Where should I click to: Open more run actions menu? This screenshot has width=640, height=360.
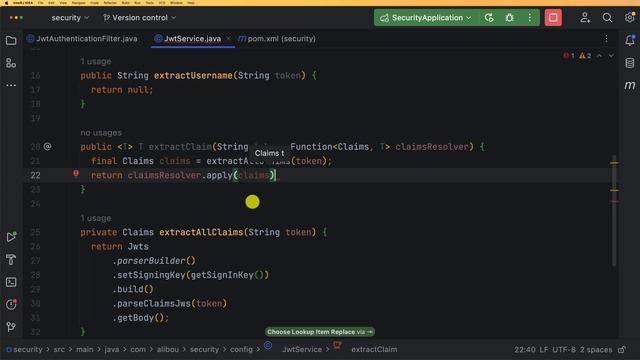(x=530, y=18)
